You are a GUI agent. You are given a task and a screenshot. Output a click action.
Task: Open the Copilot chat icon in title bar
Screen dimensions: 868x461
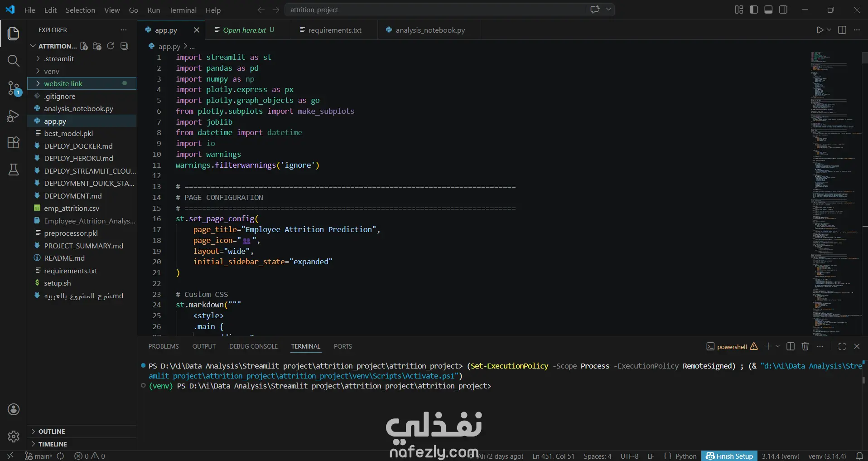pos(595,10)
